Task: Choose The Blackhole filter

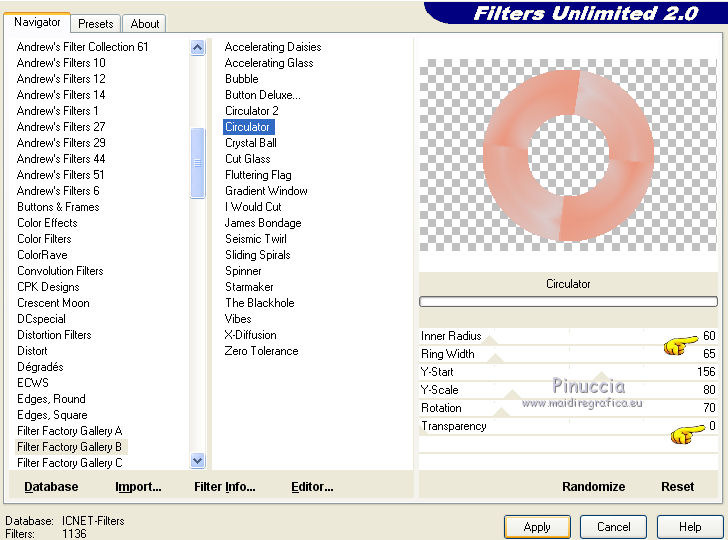Action: coord(260,303)
